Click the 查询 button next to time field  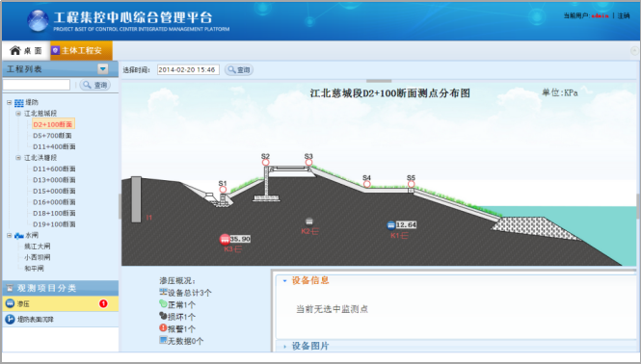239,70
